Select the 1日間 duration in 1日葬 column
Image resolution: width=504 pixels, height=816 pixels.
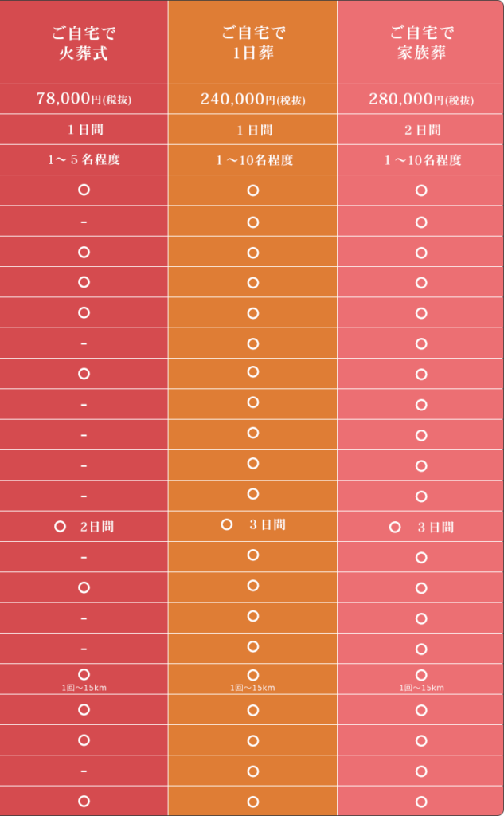(252, 130)
